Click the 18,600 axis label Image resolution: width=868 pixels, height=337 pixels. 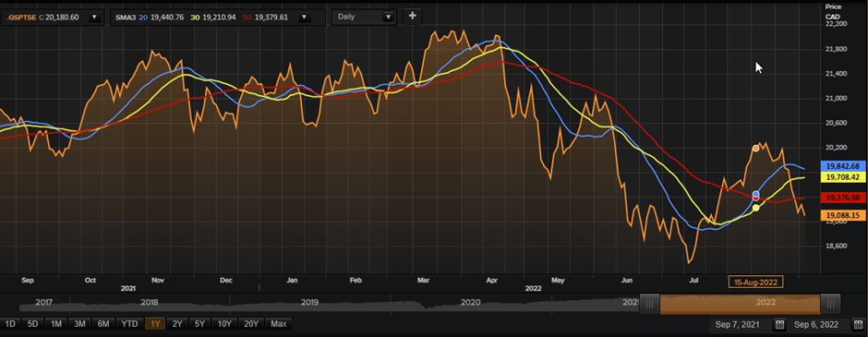(x=836, y=246)
